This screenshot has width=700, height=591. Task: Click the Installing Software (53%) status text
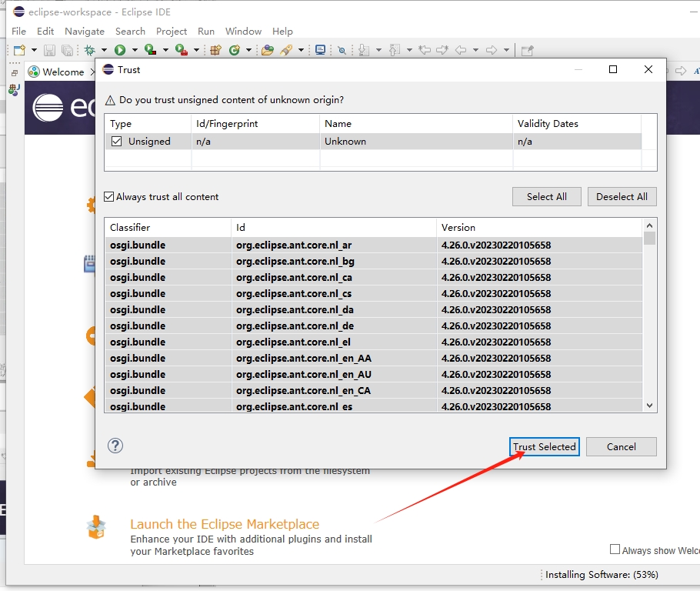pyautogui.click(x=602, y=575)
